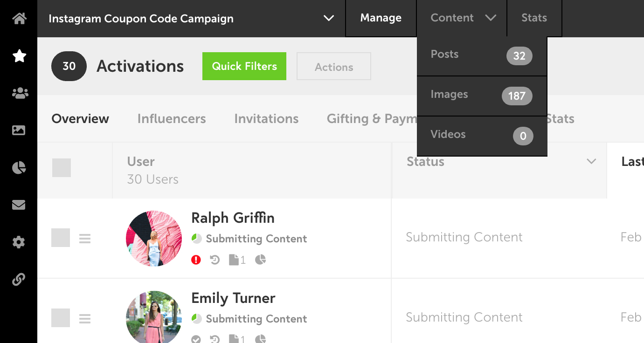This screenshot has width=644, height=343.
Task: Click Ralph Griffin's row drag handle icon
Action: [x=85, y=239]
